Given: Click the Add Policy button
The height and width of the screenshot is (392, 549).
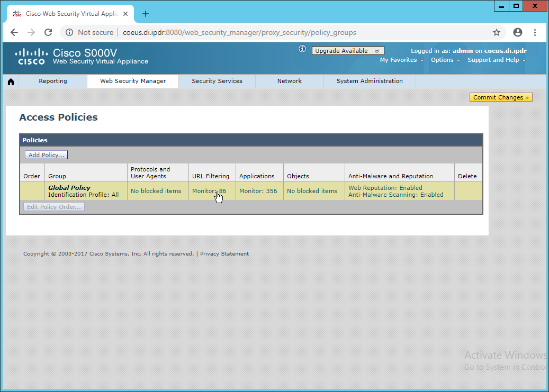Looking at the screenshot, I should click(46, 155).
